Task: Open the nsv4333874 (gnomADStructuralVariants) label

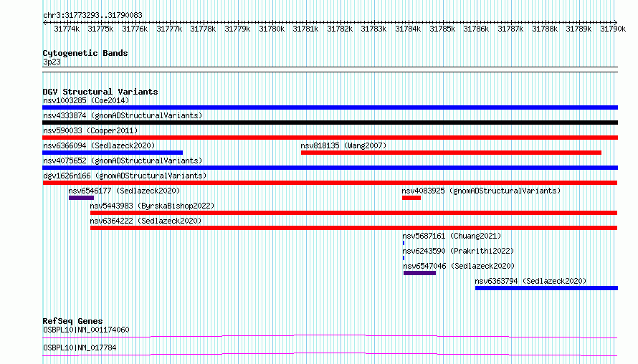Action: coord(123,115)
